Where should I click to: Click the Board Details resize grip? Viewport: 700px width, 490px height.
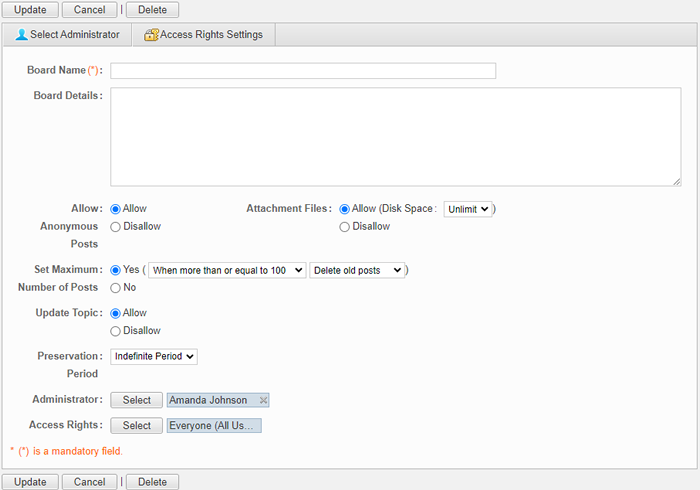[x=677, y=182]
